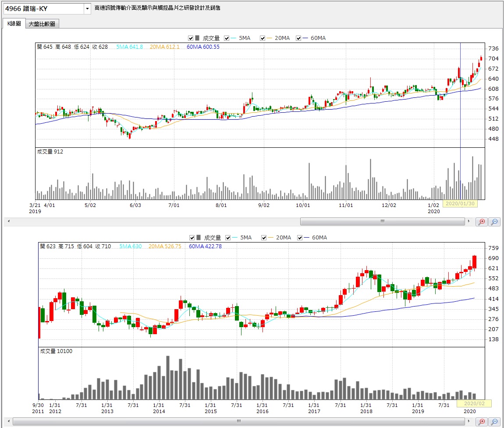Click the upper chart horizontal scrollbar thumb

(382, 222)
